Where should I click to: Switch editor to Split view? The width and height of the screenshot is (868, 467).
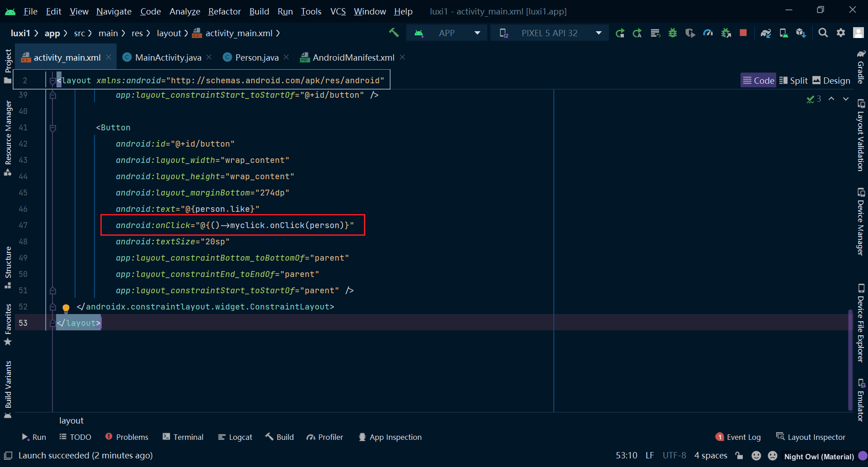coord(793,80)
